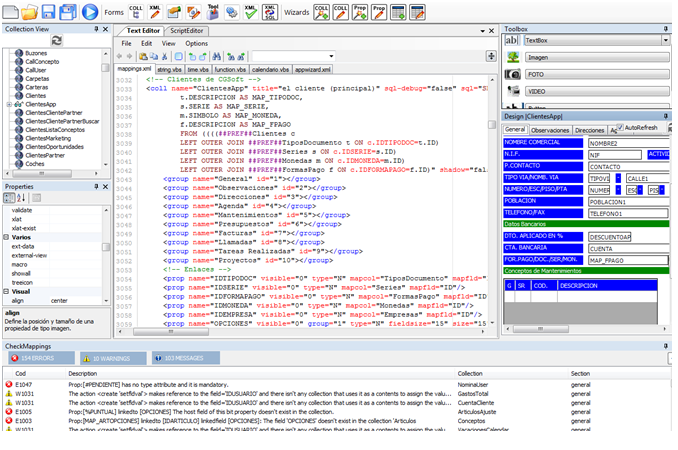
Task: Launch the edit table wizard icon
Action: coord(417,12)
